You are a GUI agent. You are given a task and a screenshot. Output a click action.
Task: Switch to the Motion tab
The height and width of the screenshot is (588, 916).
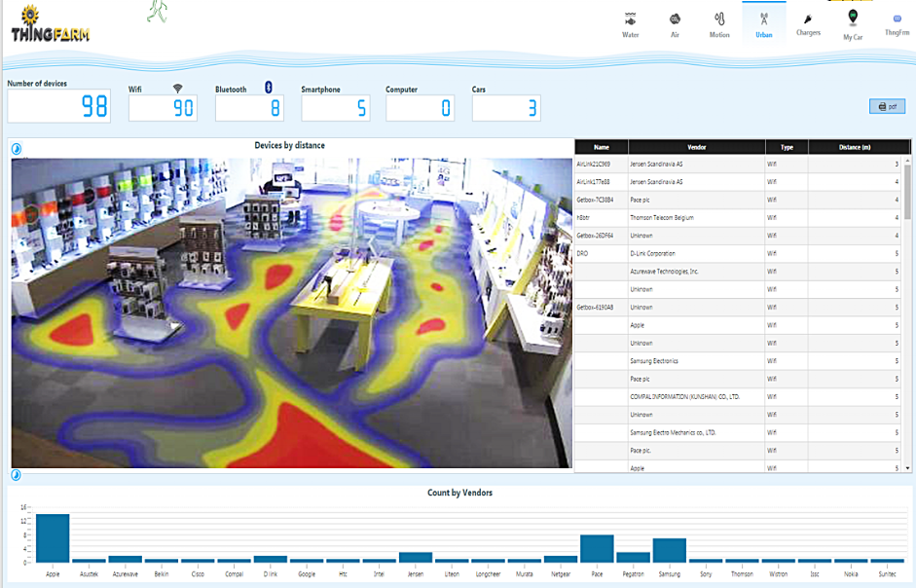(719, 25)
